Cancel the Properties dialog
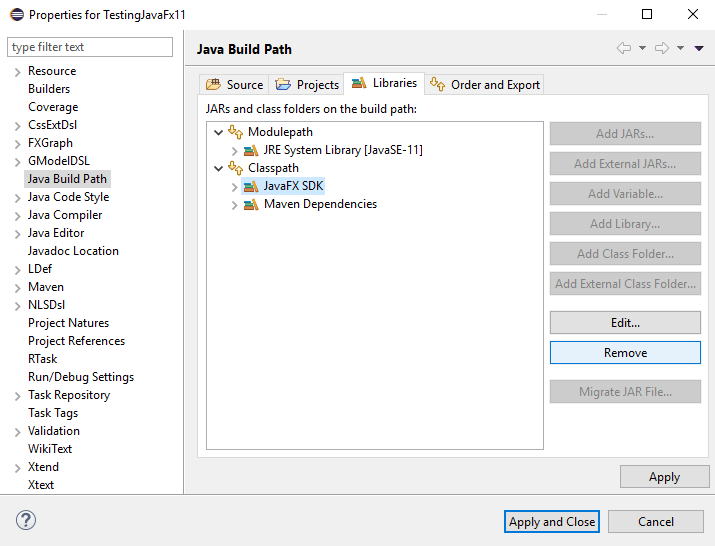Screen dimensions: 715x546 click(x=656, y=521)
